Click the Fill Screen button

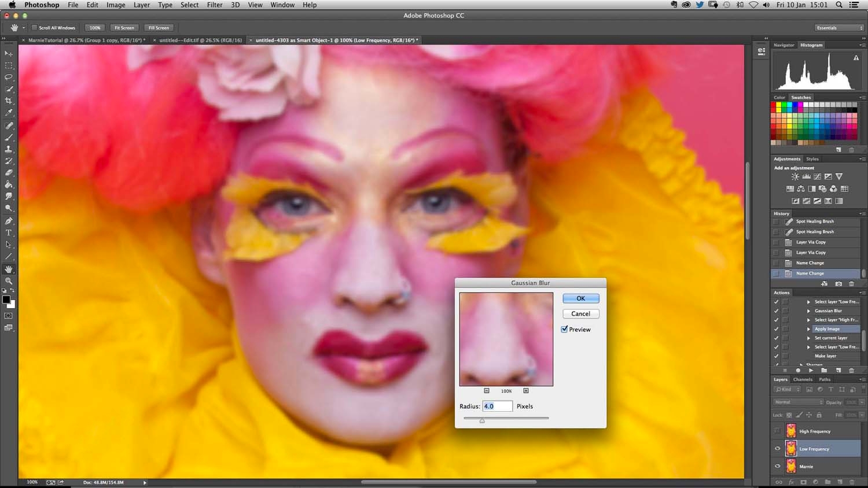coord(159,28)
